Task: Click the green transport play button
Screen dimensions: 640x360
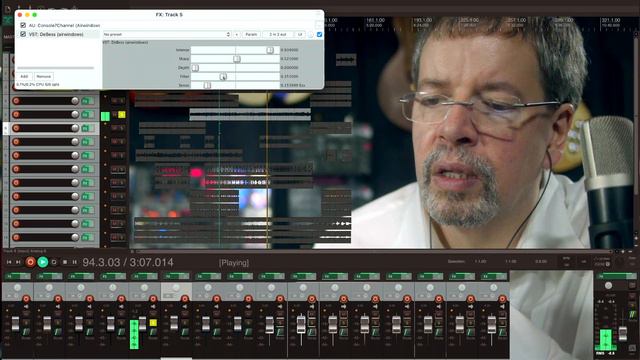Action: click(x=42, y=262)
